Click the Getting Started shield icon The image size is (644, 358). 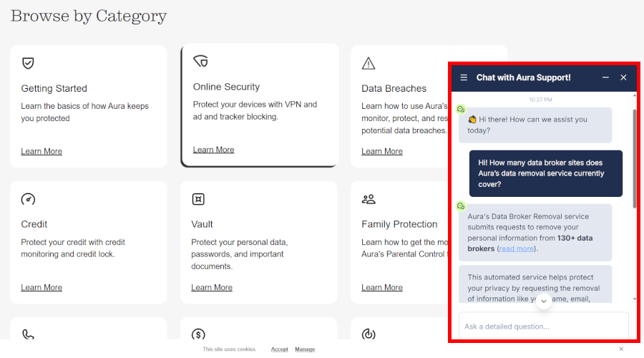28,63
